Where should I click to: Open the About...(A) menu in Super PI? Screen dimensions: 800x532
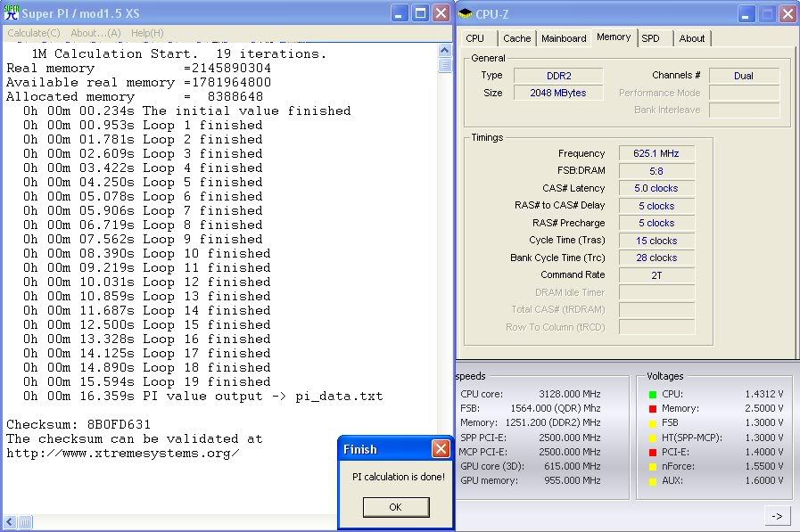coord(96,33)
